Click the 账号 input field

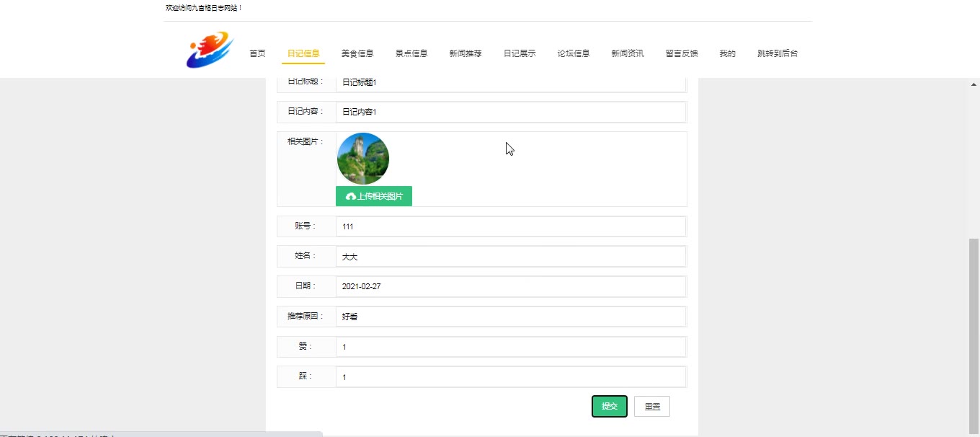pyautogui.click(x=511, y=226)
